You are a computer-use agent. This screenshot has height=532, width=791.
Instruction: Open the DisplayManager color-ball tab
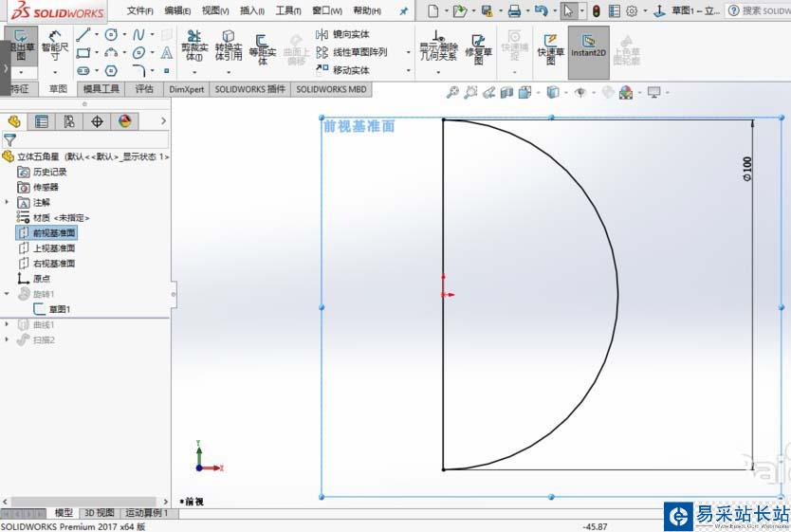point(124,121)
